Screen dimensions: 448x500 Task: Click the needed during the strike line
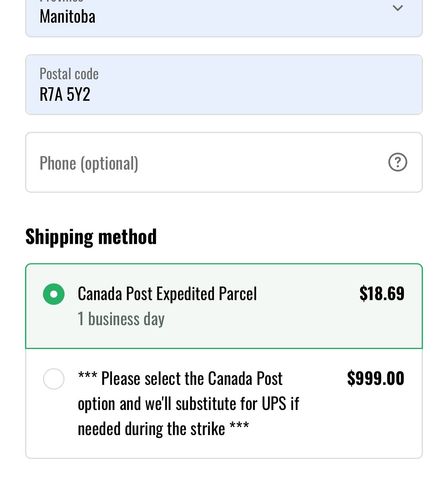(x=163, y=429)
